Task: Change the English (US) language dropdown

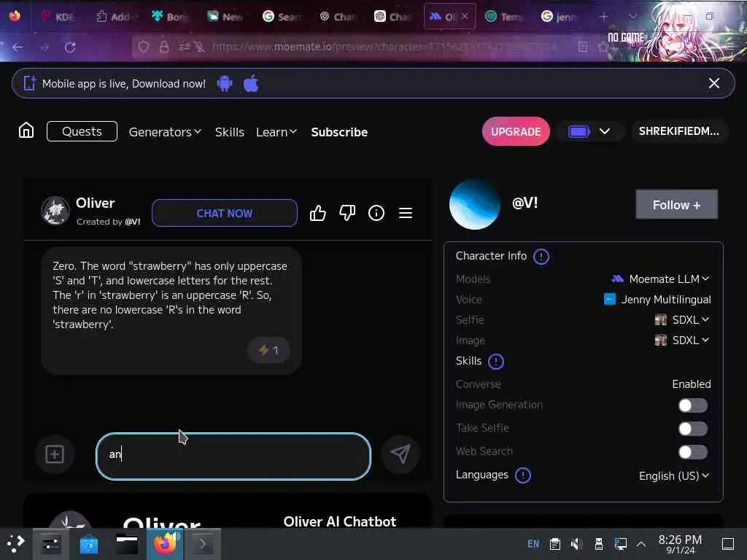Action: click(674, 475)
